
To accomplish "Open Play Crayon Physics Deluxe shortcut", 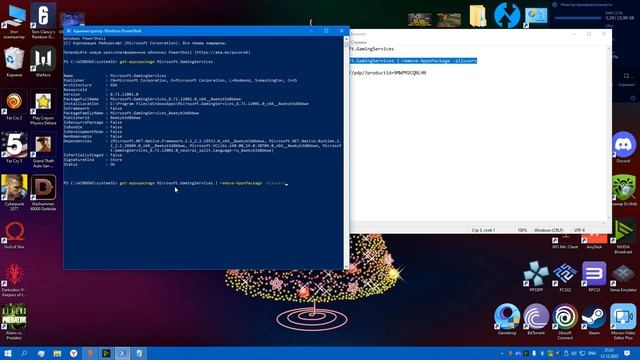I will tap(43, 107).
